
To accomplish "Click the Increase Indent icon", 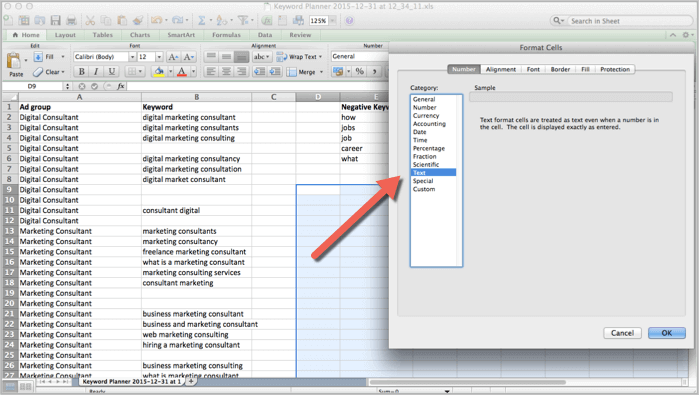I will (x=275, y=71).
